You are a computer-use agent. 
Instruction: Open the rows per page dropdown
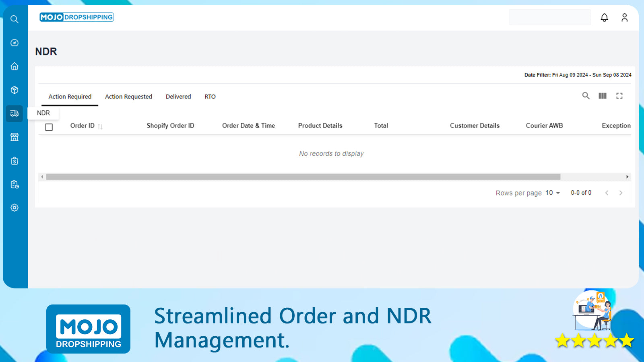pyautogui.click(x=553, y=193)
